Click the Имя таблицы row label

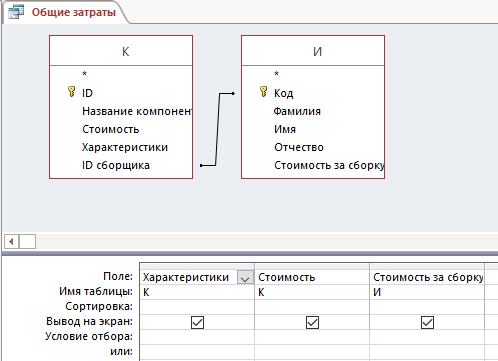pyautogui.click(x=96, y=291)
